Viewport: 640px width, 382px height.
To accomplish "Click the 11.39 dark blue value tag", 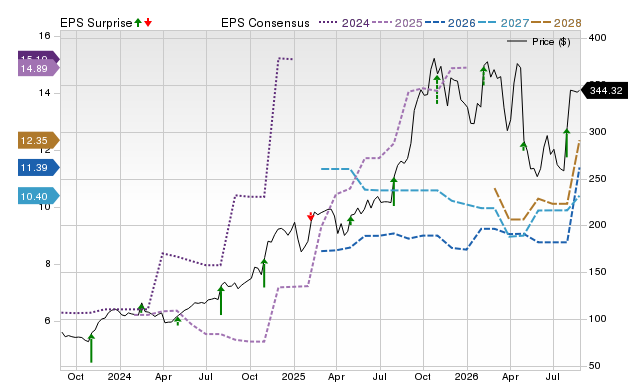I will [38, 168].
